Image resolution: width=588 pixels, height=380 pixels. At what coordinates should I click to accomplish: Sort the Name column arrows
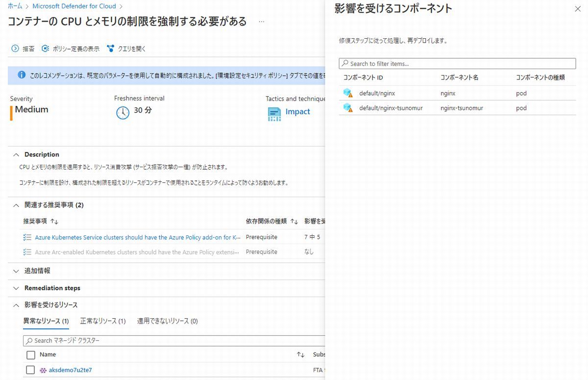[x=301, y=355]
